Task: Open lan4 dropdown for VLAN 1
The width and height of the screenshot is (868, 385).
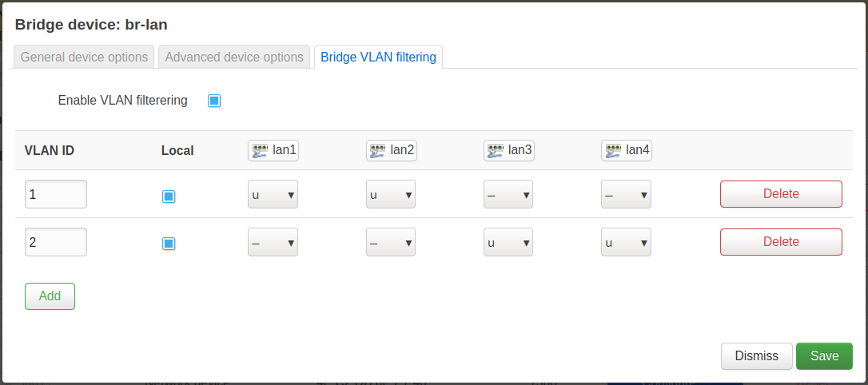Action: 626,194
